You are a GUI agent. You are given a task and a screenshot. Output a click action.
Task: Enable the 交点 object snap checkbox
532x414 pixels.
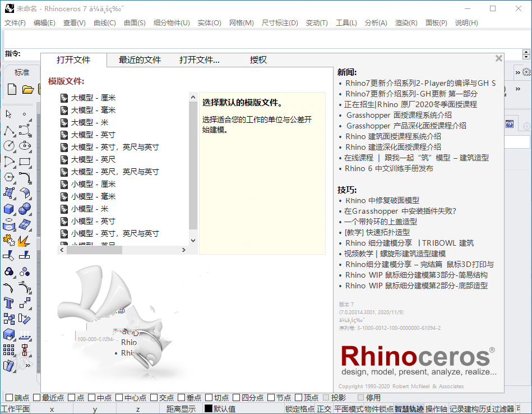point(154,398)
